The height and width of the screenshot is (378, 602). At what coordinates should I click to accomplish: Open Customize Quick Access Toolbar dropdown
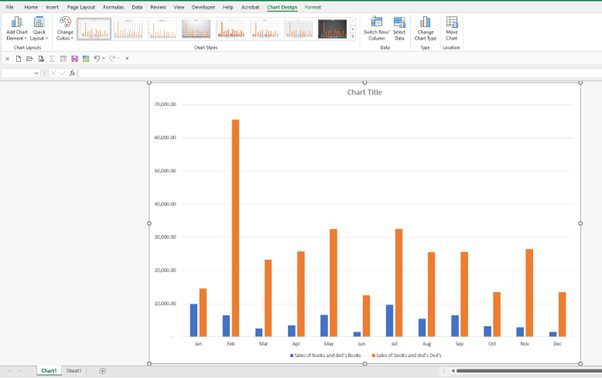(127, 59)
